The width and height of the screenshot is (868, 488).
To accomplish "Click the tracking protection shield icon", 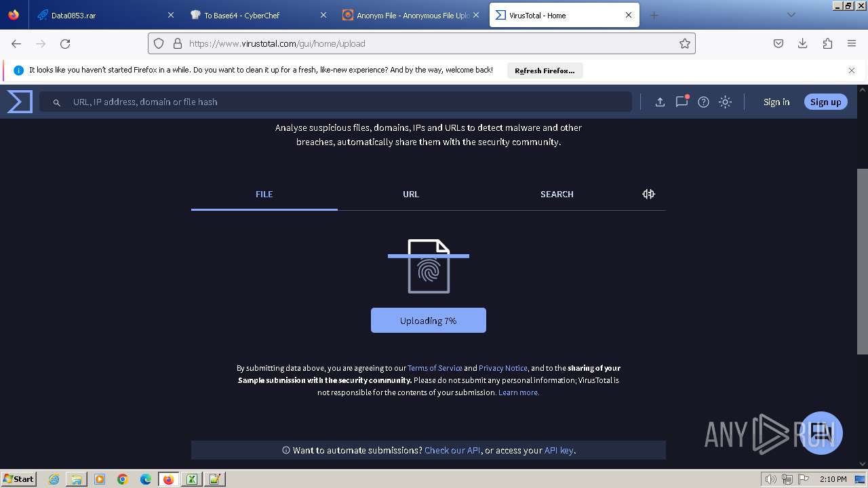I will (159, 43).
